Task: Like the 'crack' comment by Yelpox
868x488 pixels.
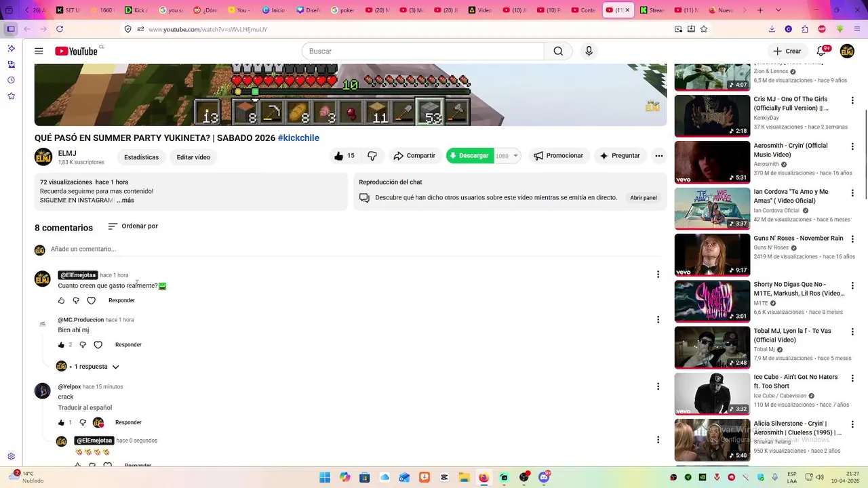Action: pos(61,422)
